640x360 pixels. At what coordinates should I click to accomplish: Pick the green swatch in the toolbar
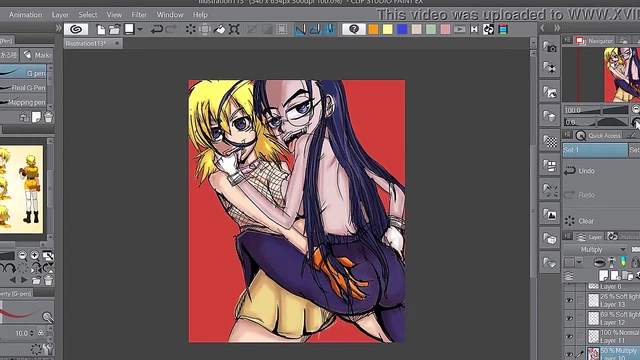(431, 29)
